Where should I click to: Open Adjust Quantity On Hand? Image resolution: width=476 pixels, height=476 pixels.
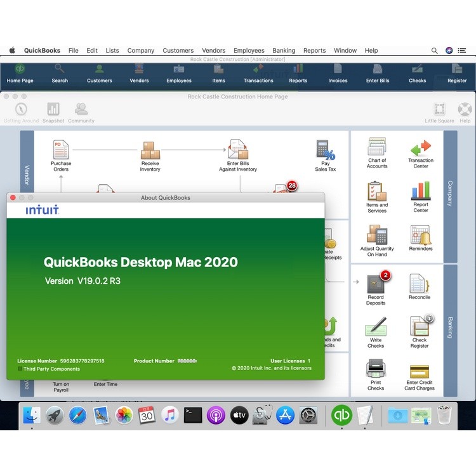point(377,235)
